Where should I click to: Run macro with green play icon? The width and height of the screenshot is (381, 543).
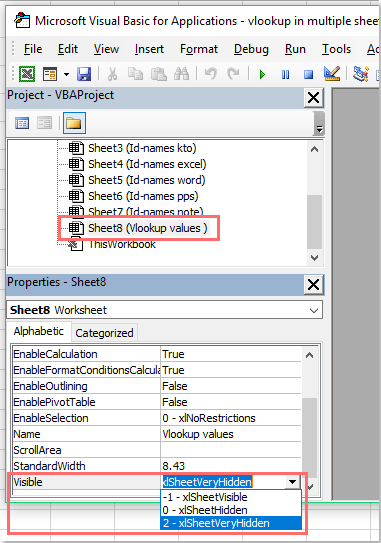[262, 74]
